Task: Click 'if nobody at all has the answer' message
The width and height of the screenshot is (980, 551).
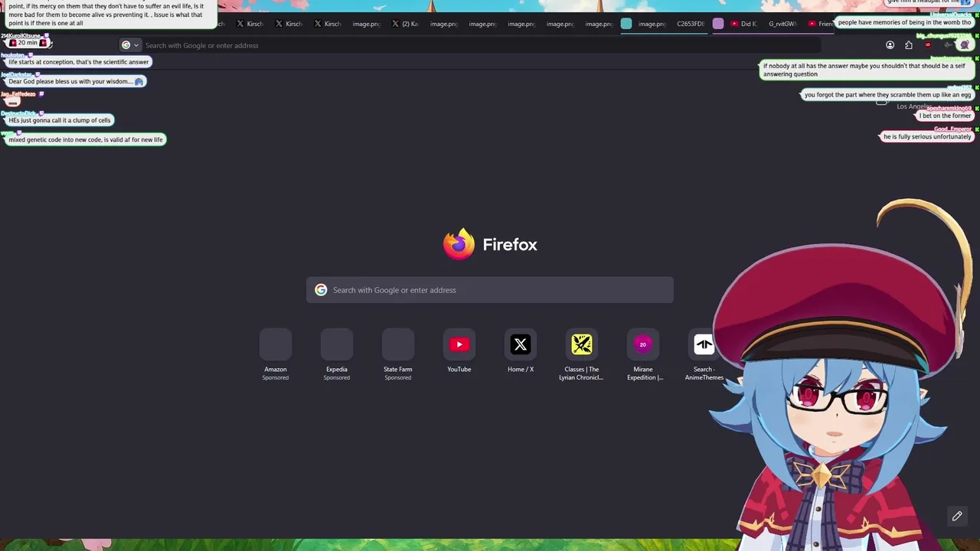Action: pyautogui.click(x=867, y=70)
